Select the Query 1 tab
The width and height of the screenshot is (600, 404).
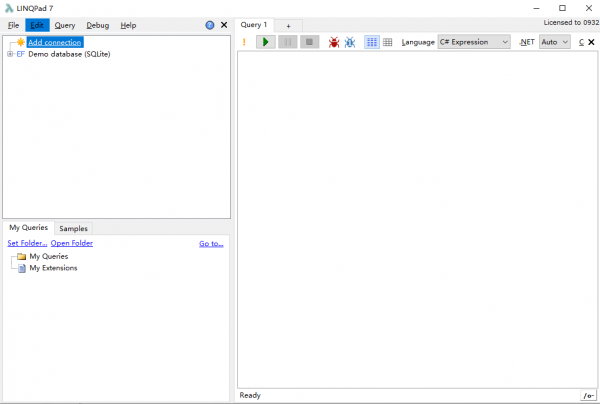click(254, 25)
